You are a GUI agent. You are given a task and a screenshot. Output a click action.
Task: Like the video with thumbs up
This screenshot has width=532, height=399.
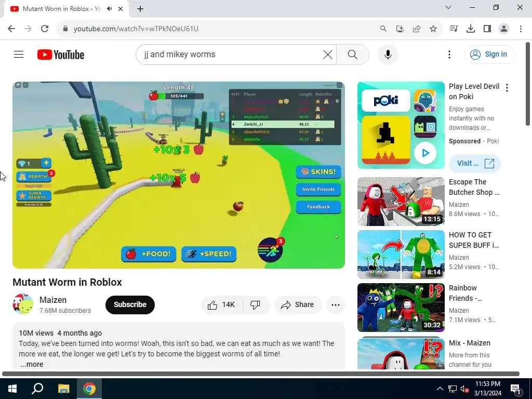[x=222, y=304]
